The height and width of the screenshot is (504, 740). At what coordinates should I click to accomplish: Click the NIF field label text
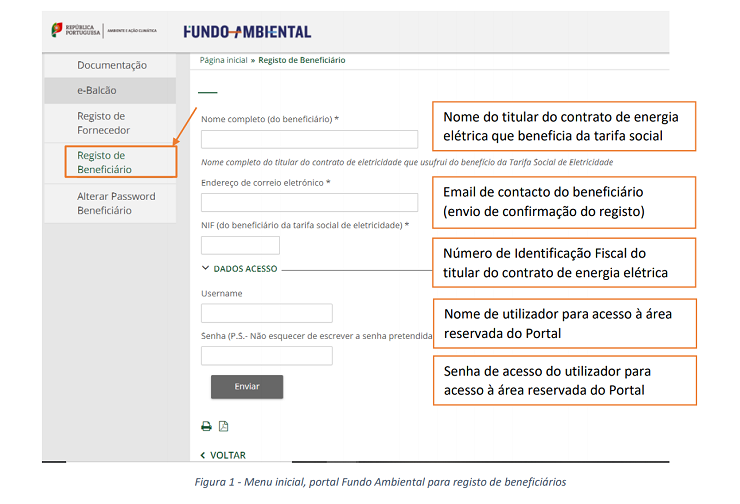pos(305,225)
